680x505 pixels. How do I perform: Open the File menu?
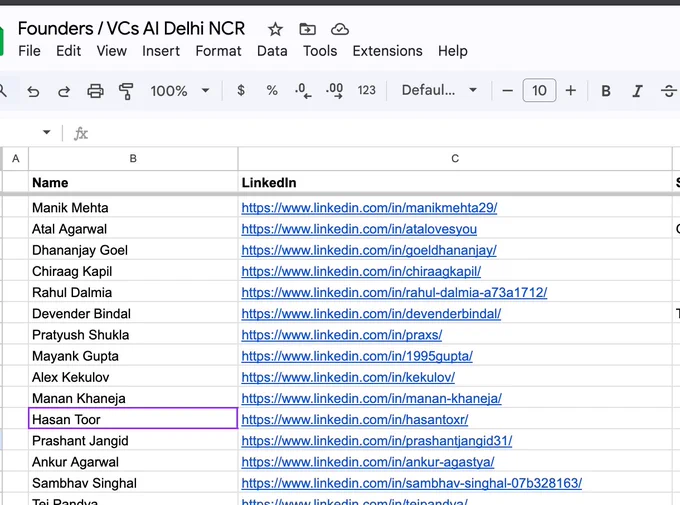click(29, 51)
